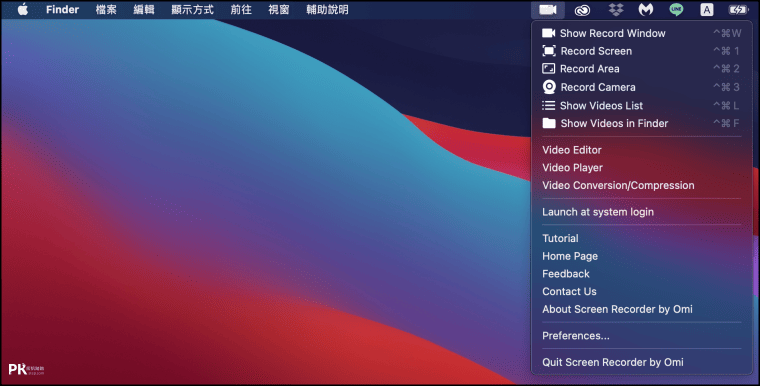Open the Creative Cloud menu bar icon
The height and width of the screenshot is (386, 760).
pos(582,10)
